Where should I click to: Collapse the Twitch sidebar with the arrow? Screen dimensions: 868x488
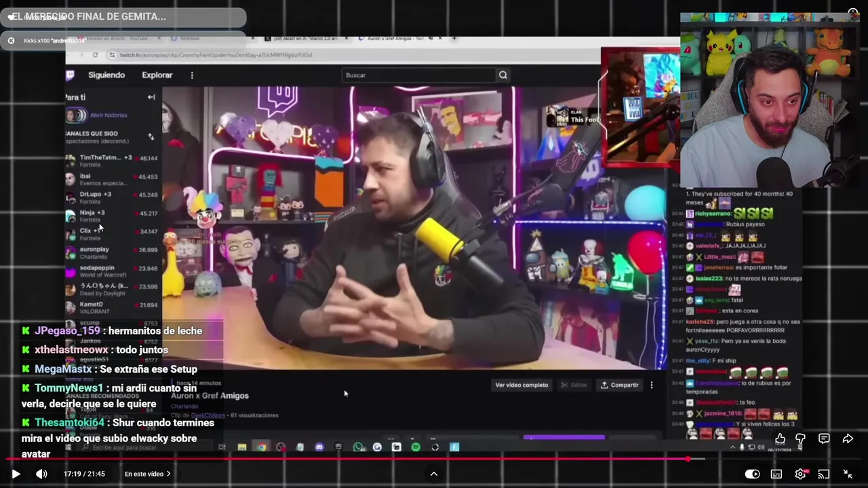coord(151,97)
